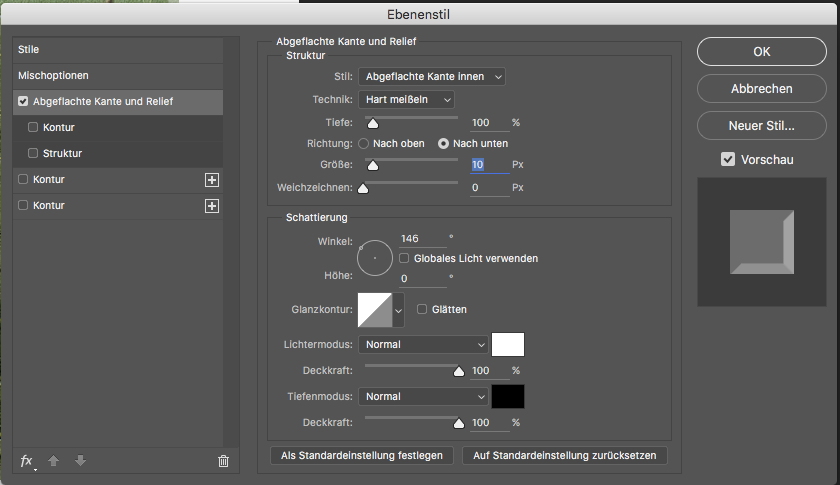Click Auf Standardeinstellung zurücksetzen
Viewport: 840px width, 485px height.
(565, 456)
